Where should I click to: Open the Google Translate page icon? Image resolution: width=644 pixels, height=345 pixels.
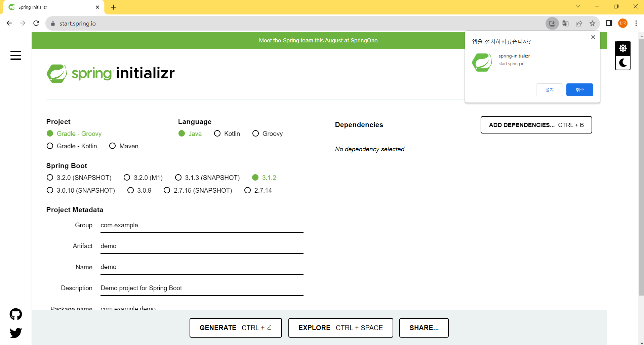[x=565, y=24]
